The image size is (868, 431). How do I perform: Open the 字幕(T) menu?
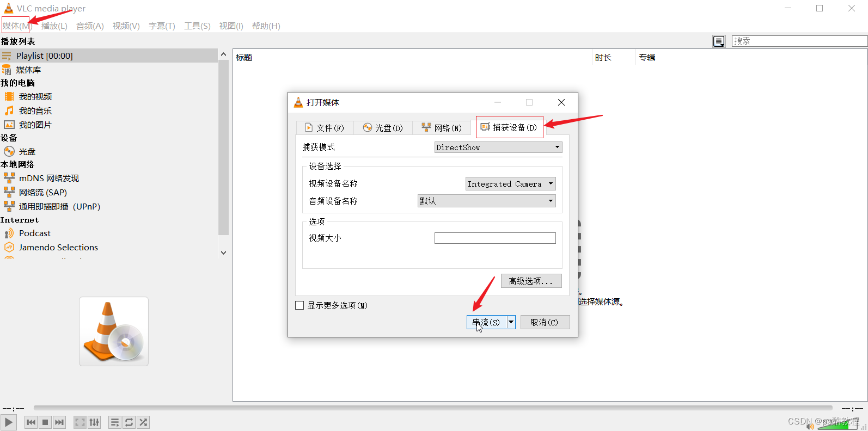click(162, 26)
